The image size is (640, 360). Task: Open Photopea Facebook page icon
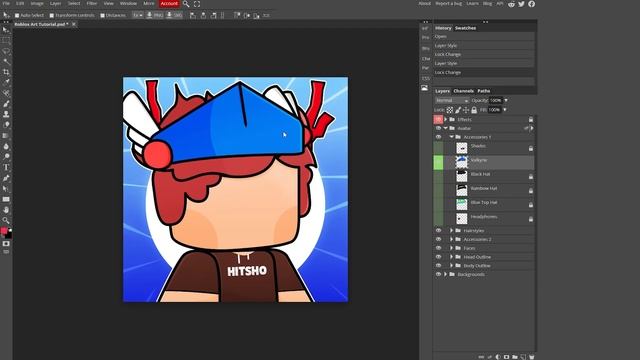click(x=531, y=4)
